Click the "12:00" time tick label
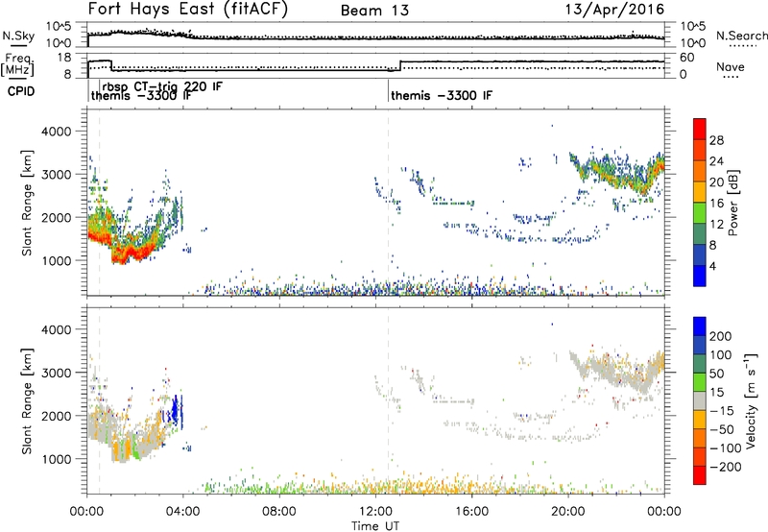Screen dimensions: 768x532 pyautogui.click(x=375, y=512)
